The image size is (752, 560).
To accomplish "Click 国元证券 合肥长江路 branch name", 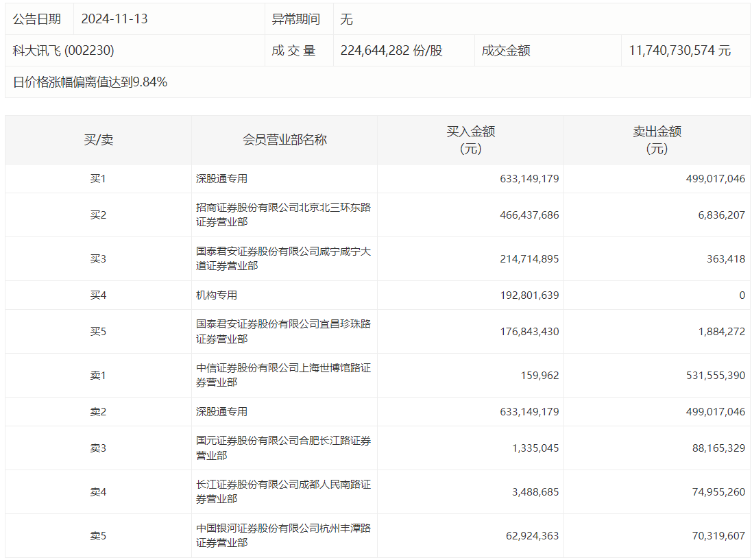I will [283, 448].
